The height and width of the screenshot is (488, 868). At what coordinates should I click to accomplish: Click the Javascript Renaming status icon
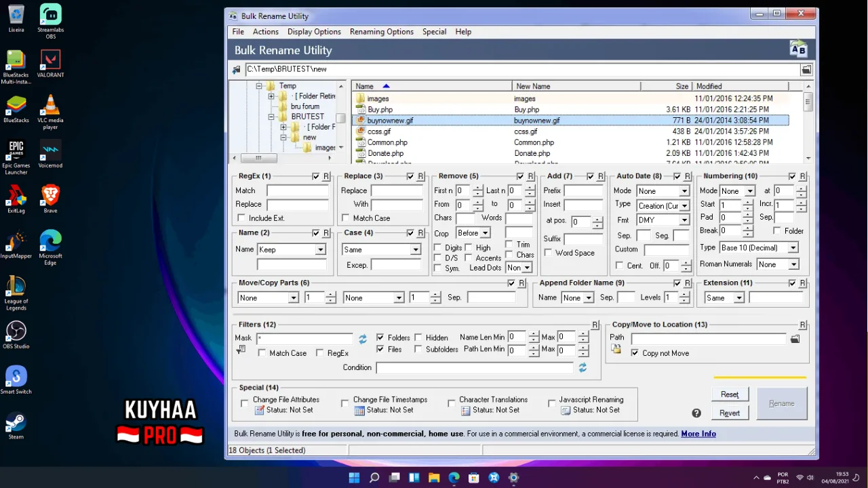pyautogui.click(x=566, y=410)
